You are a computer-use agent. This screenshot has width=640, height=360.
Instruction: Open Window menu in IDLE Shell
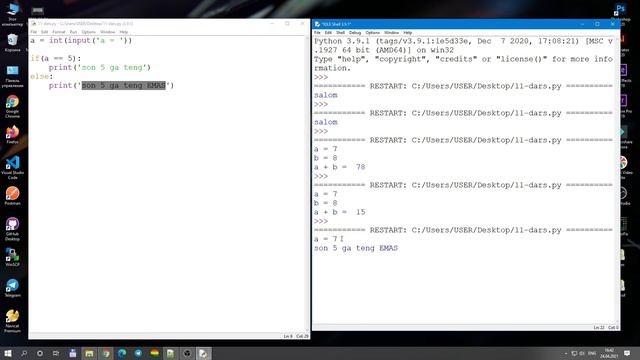point(391,33)
